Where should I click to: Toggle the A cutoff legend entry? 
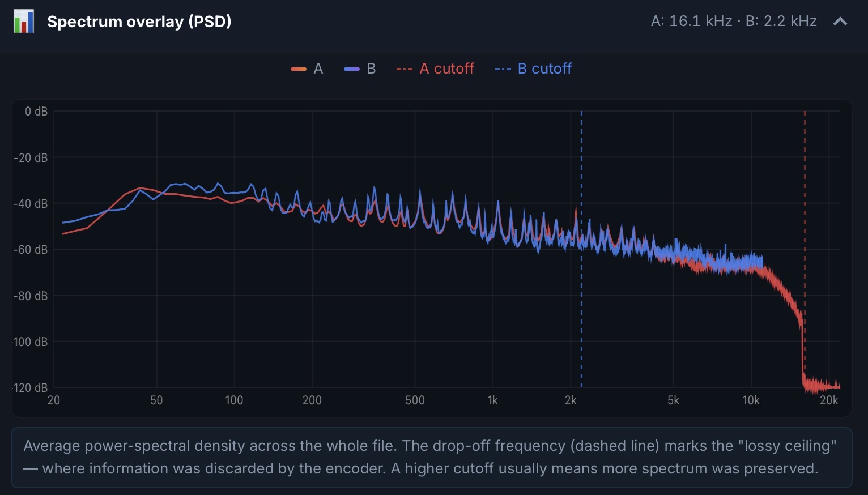pyautogui.click(x=435, y=69)
